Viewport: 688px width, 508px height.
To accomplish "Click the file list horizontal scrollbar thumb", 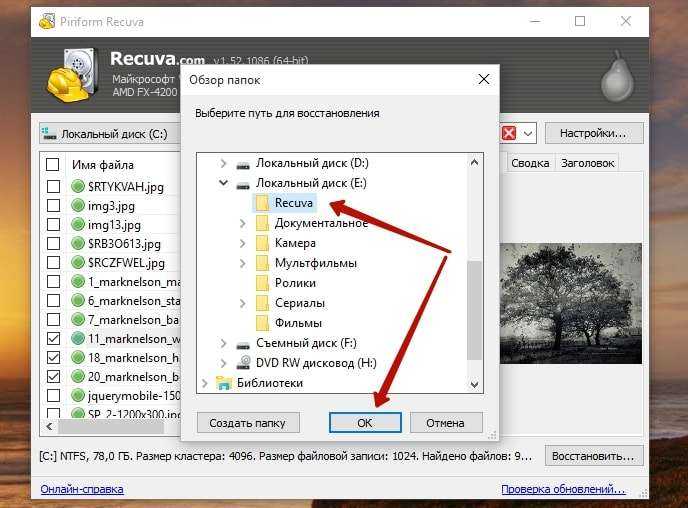I will click(111, 426).
